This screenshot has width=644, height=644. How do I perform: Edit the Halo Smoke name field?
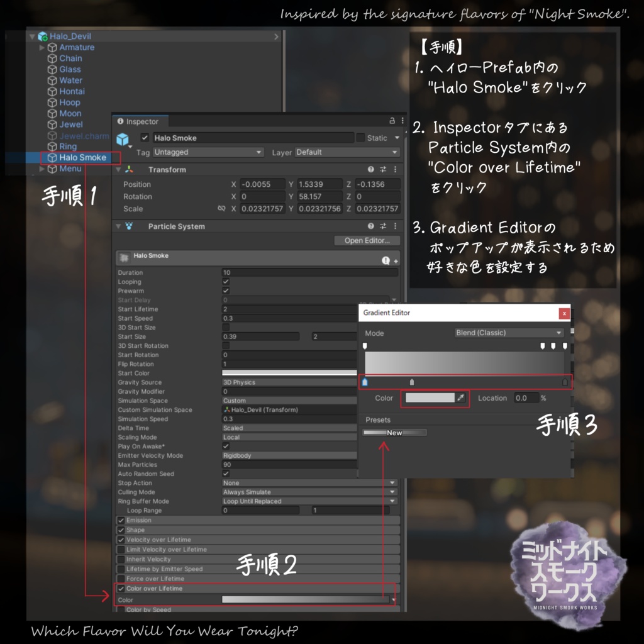tap(253, 138)
